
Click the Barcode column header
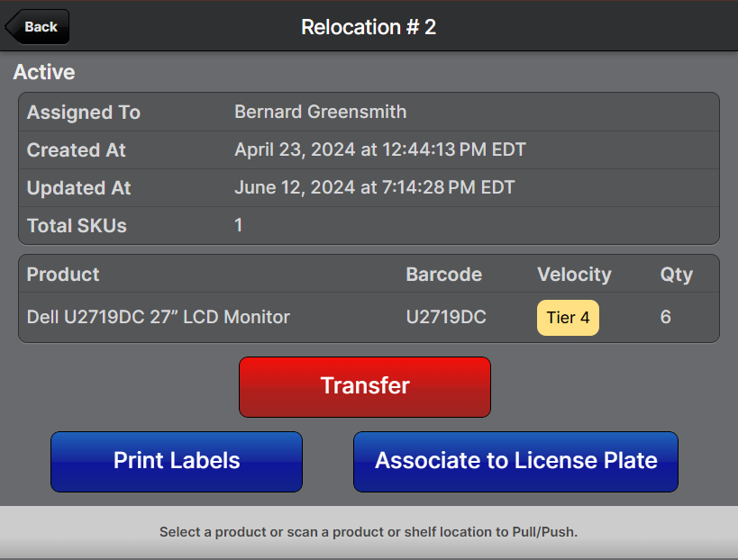pos(444,275)
